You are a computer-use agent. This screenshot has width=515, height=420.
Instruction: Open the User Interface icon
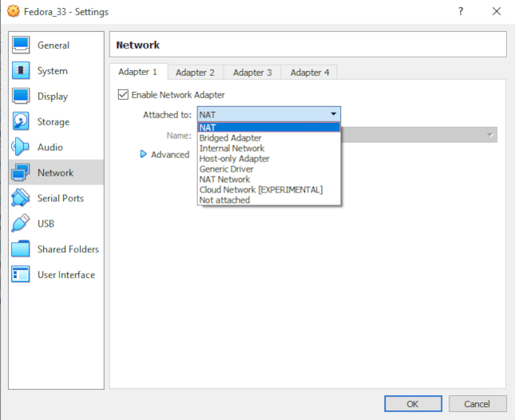22,275
